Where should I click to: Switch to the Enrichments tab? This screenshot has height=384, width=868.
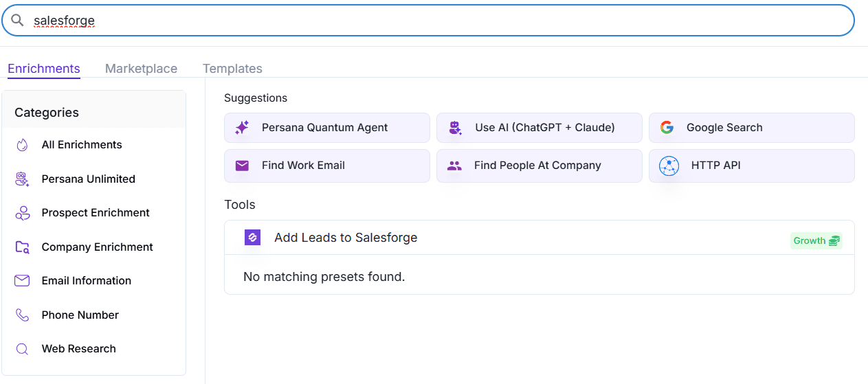pos(44,69)
